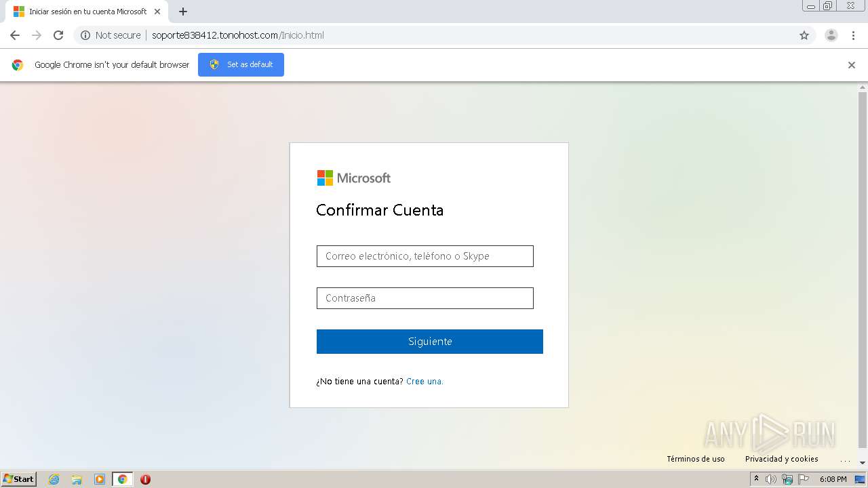Go back using the browser back arrow
Screen dimensions: 868x488
(15, 35)
